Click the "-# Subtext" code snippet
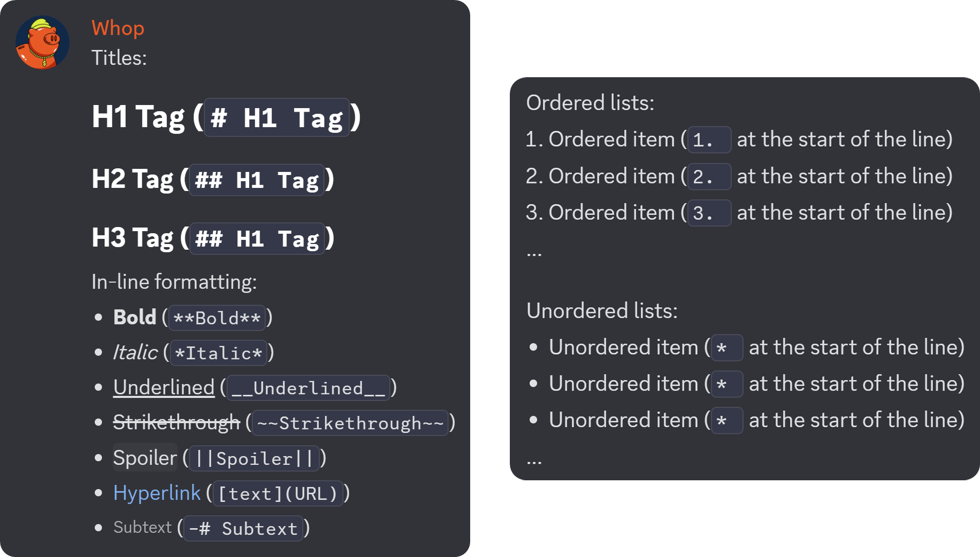This screenshot has width=980, height=557. tap(243, 529)
